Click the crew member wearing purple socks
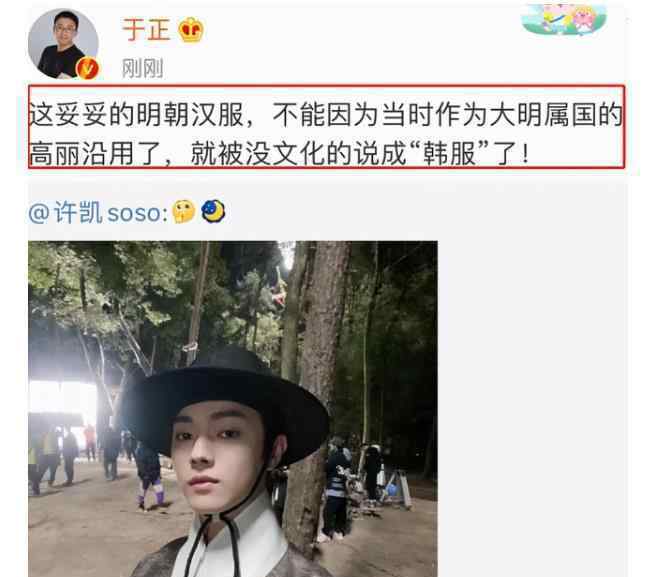 [x=149, y=475]
